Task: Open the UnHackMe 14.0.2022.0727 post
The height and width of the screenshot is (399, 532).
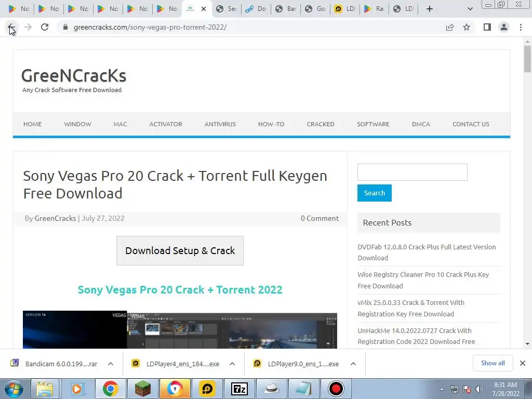Action: pyautogui.click(x=416, y=336)
